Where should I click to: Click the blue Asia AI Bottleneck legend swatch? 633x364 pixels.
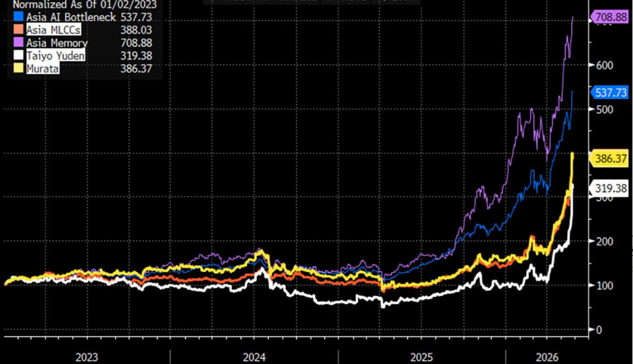pos(18,17)
